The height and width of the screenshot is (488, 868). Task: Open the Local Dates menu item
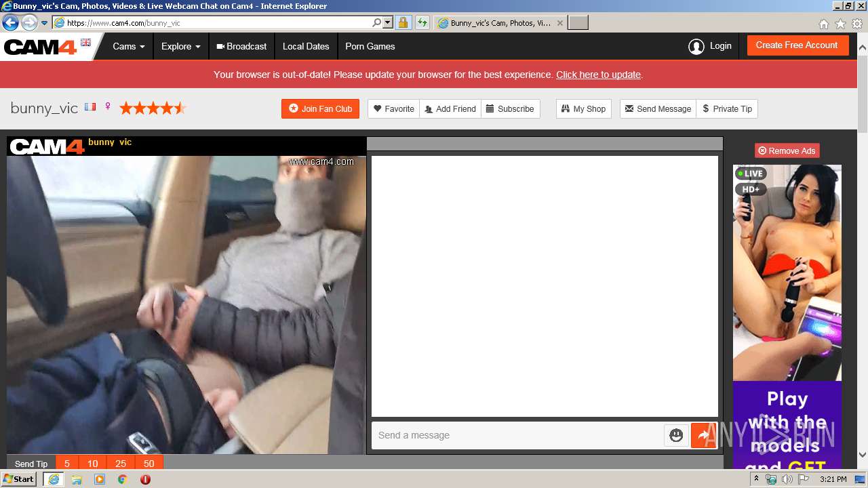(x=306, y=47)
